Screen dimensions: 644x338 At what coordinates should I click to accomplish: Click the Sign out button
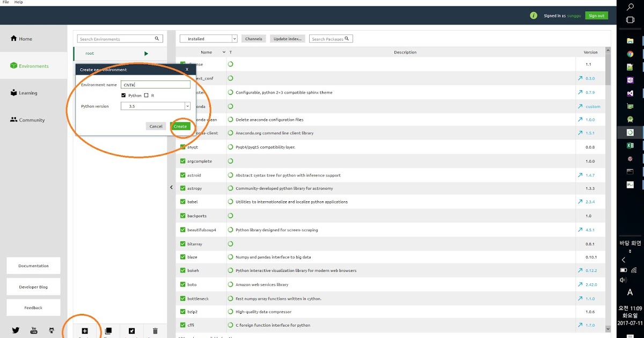[x=597, y=16]
